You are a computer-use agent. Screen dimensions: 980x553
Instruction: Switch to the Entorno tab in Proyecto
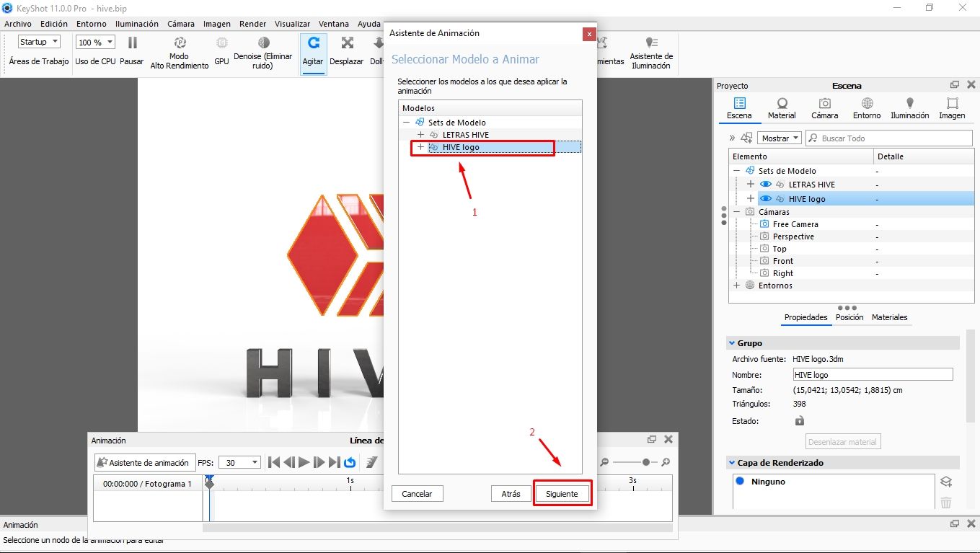point(867,109)
